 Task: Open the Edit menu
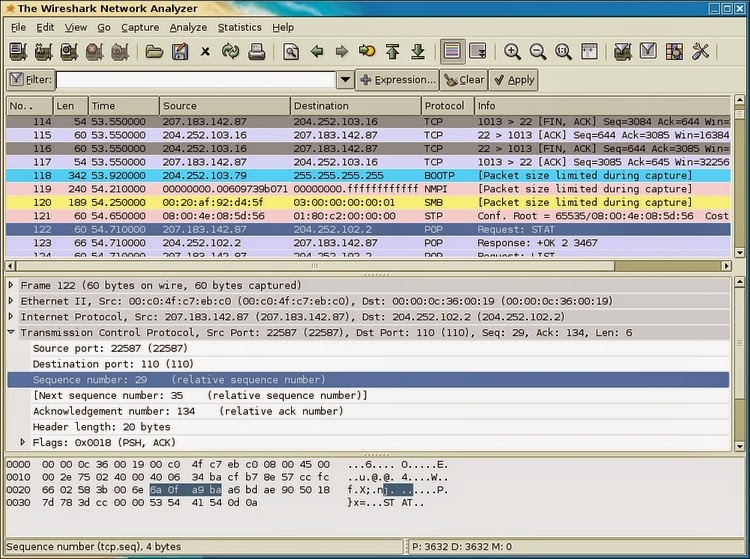45,27
